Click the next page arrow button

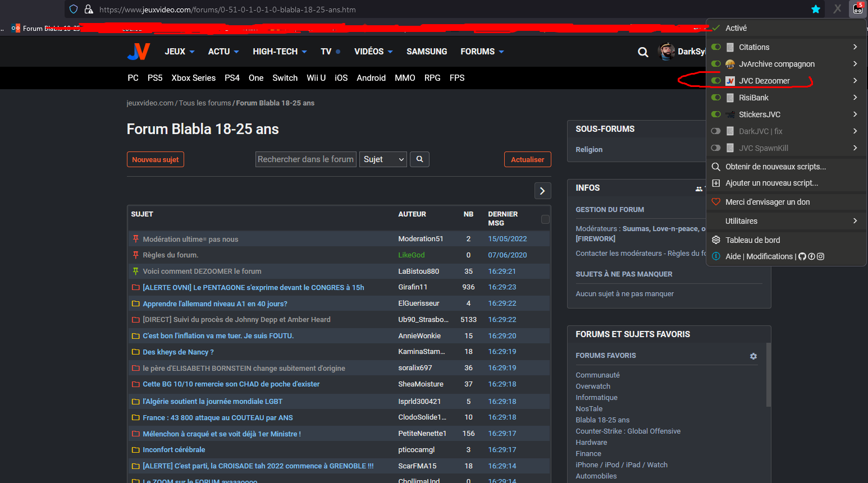point(542,191)
